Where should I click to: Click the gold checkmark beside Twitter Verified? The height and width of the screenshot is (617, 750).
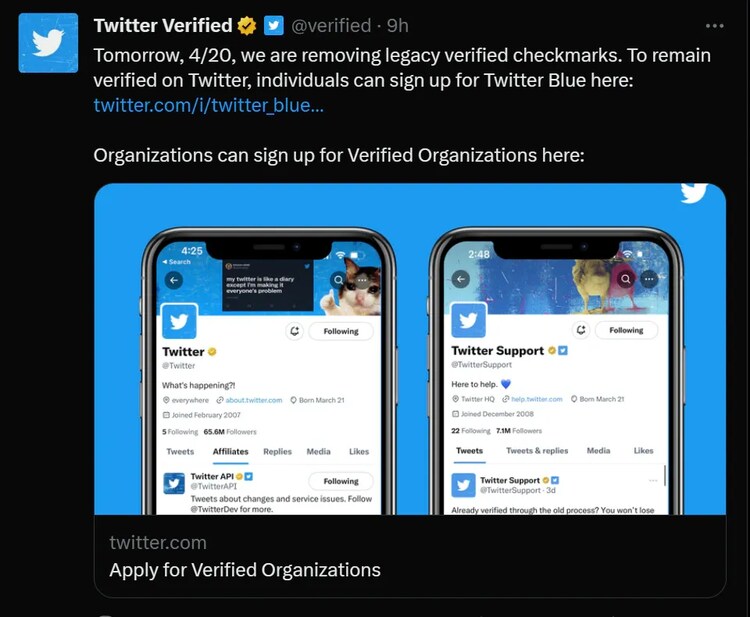[x=246, y=25]
